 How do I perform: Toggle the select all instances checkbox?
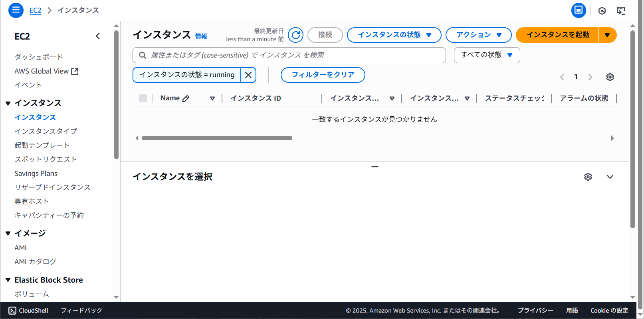pyautogui.click(x=143, y=98)
